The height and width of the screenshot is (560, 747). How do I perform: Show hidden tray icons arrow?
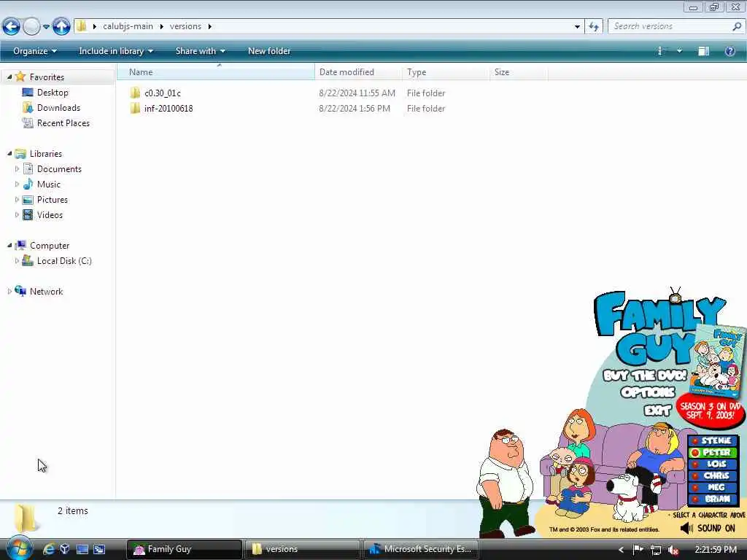point(621,550)
